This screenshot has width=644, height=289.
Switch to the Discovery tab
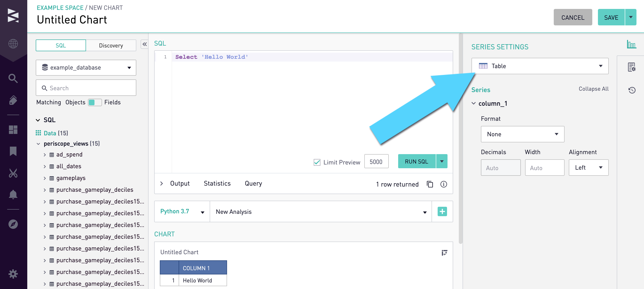(111, 45)
